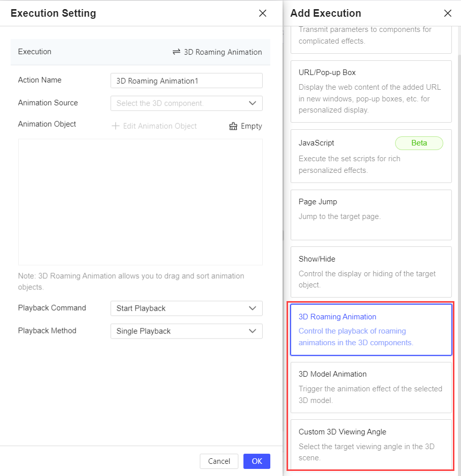Choose the Show/Hide execution option

pyautogui.click(x=371, y=272)
